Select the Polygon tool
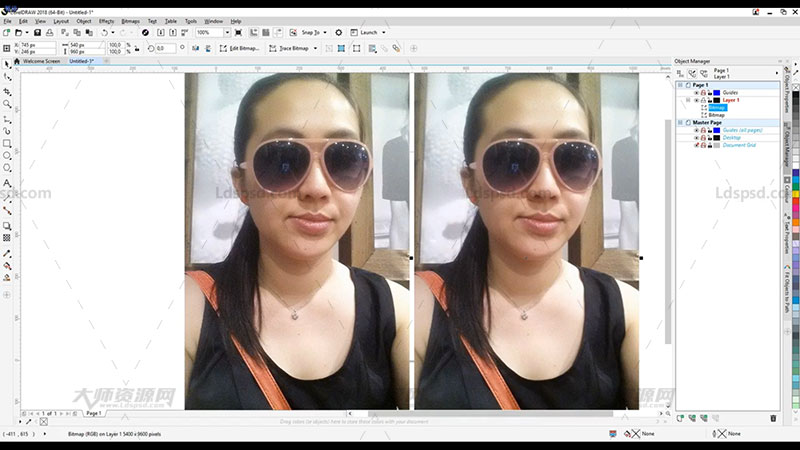800x450 pixels. pyautogui.click(x=7, y=168)
